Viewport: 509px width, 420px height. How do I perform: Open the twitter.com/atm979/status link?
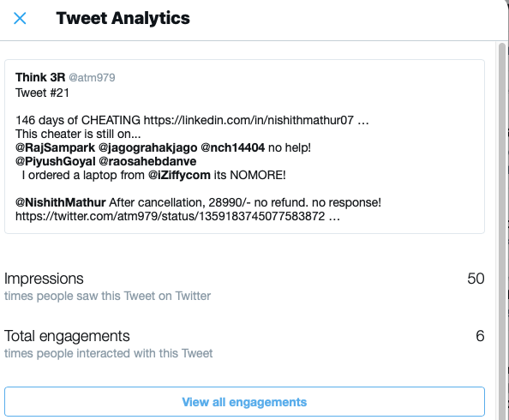tap(177, 216)
